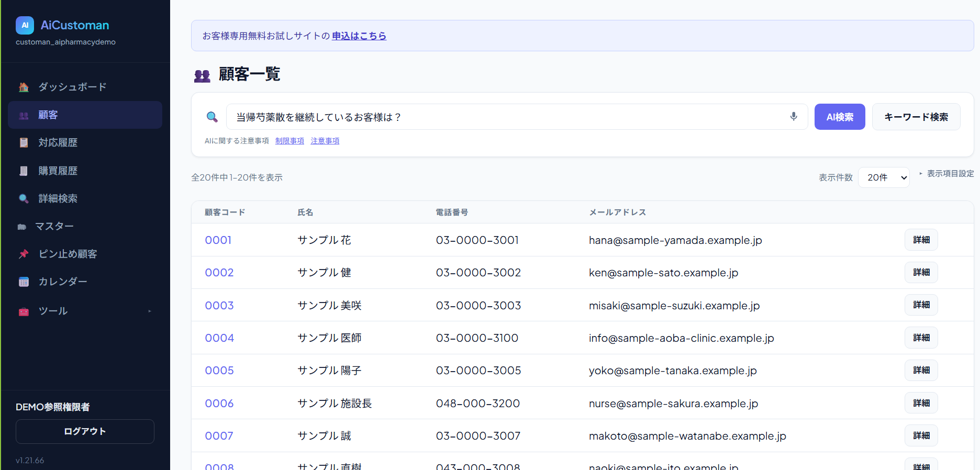Open customer code 0002 link

(219, 273)
